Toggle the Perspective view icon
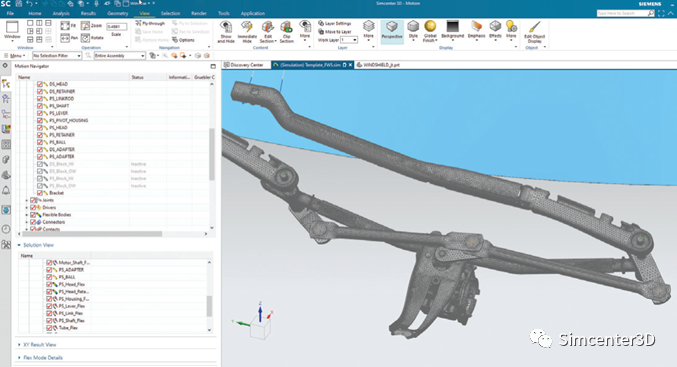The height and width of the screenshot is (367, 677). click(392, 31)
